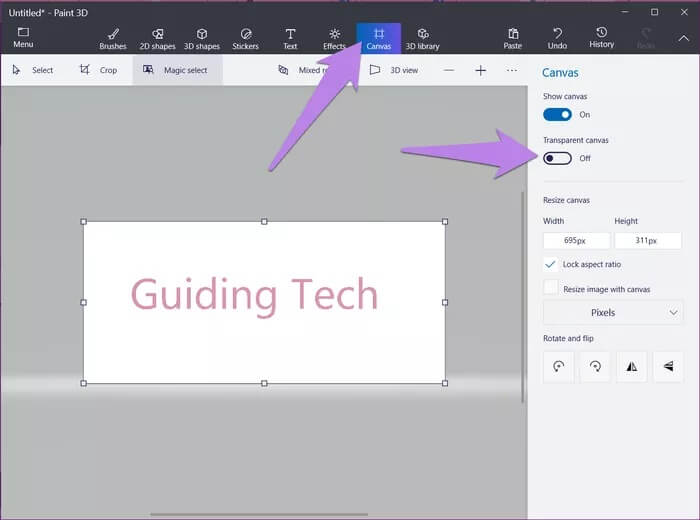Minimize the Paint 3D window

click(x=625, y=12)
